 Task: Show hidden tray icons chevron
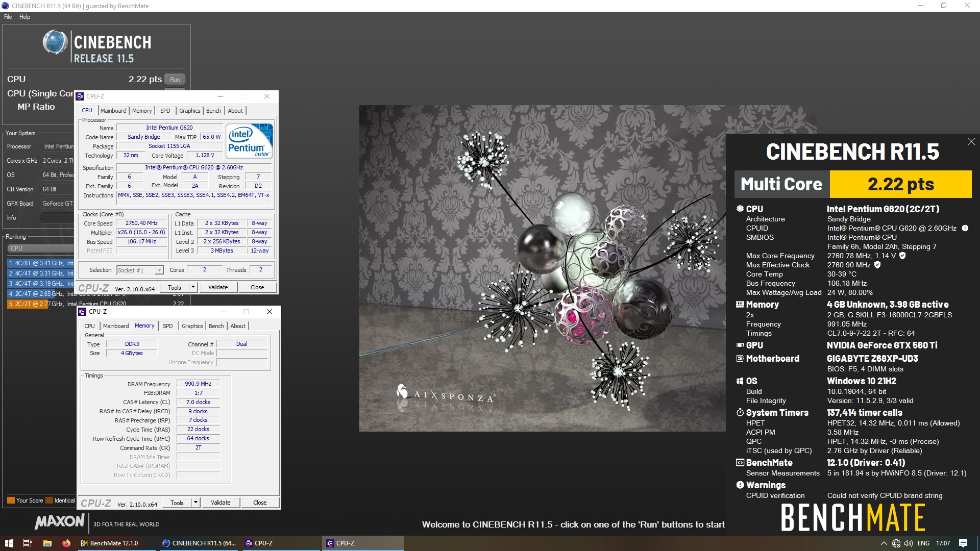pos(884,543)
